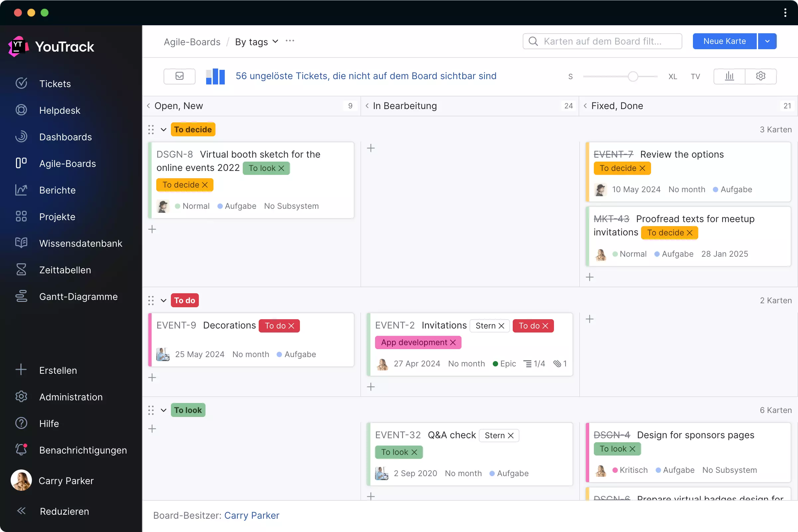Collapse the 'To do' swimlane
The width and height of the screenshot is (798, 532).
point(163,301)
